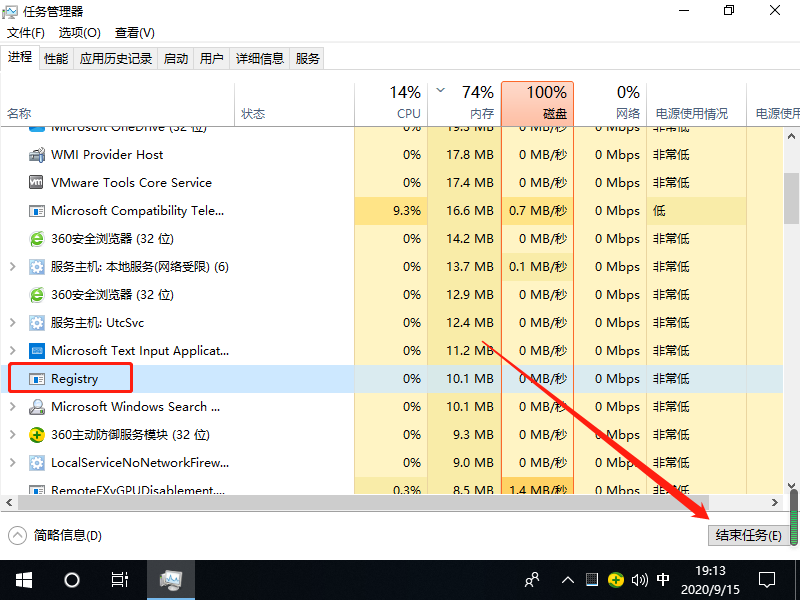
Task: Open the 查看 menu
Action: pyautogui.click(x=135, y=32)
